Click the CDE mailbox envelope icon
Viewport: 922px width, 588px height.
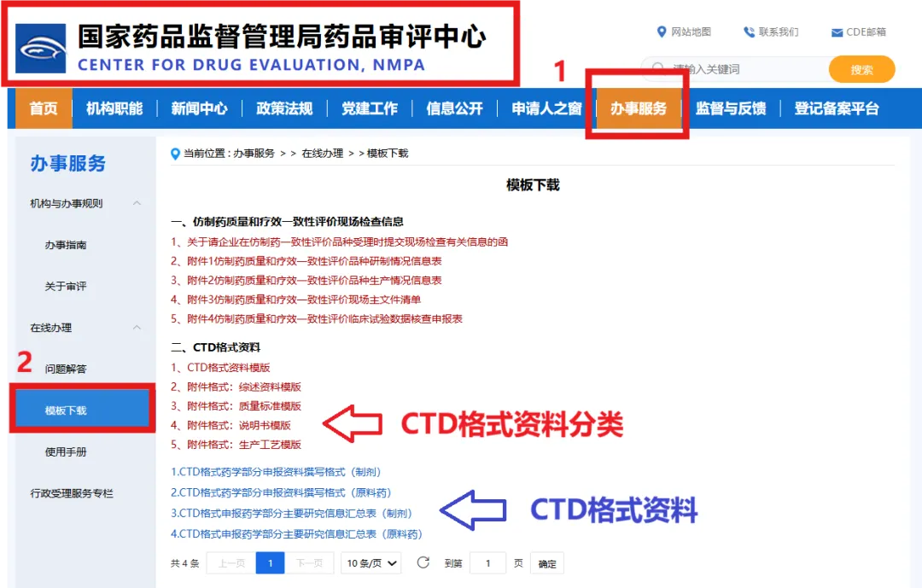coord(837,32)
